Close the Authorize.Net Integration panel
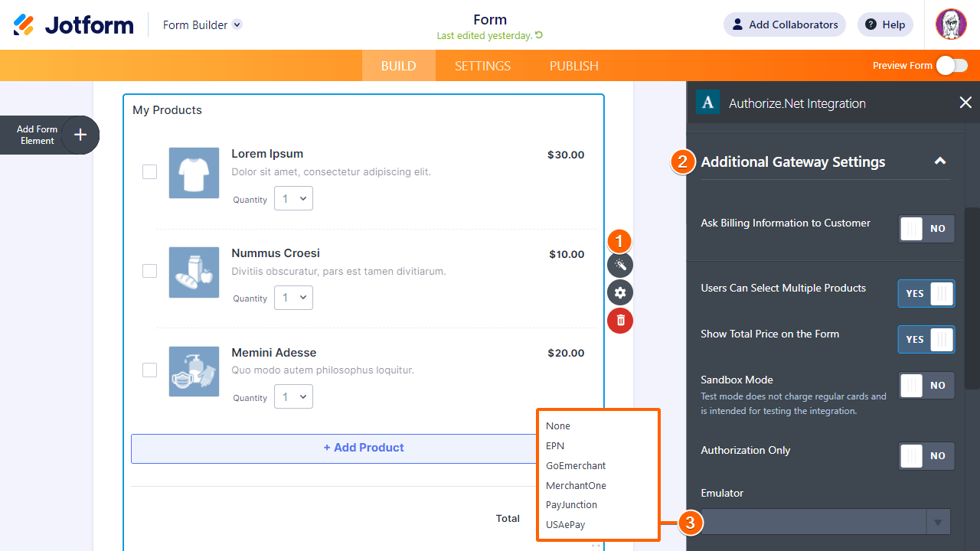980x551 pixels. pyautogui.click(x=965, y=103)
